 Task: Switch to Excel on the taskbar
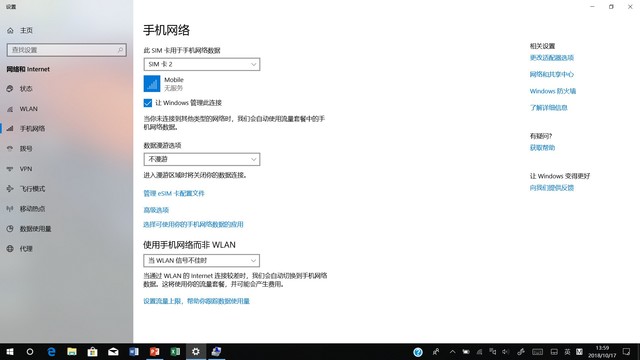tap(175, 352)
